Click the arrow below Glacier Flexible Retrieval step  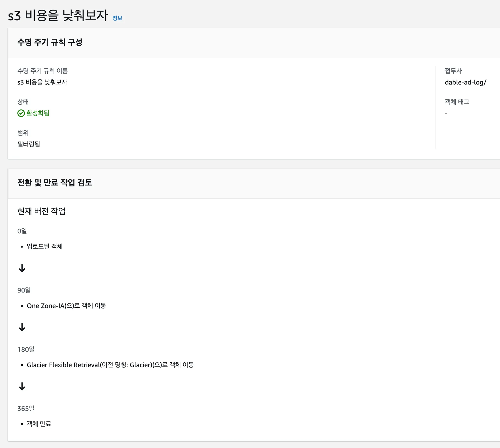pos(22,386)
